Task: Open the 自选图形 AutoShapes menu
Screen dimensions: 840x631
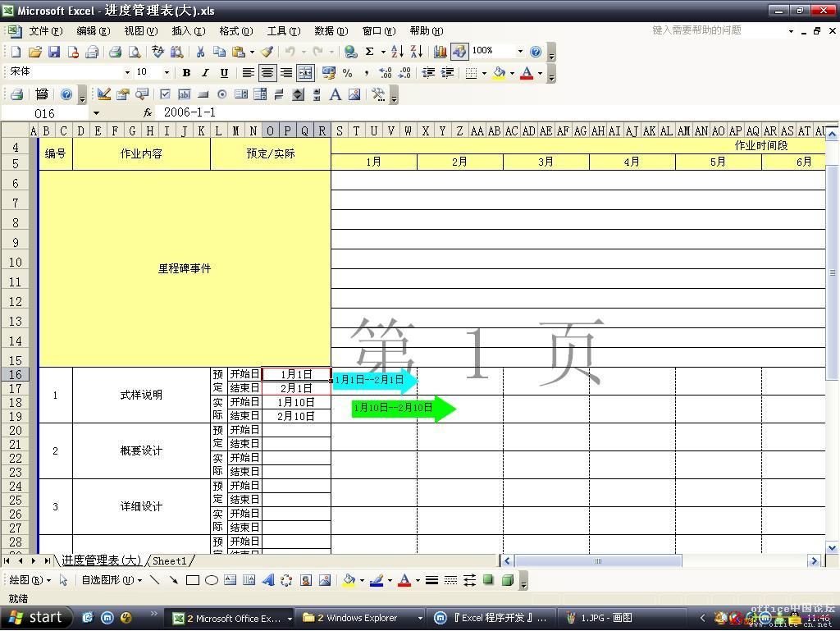Action: tap(112, 580)
